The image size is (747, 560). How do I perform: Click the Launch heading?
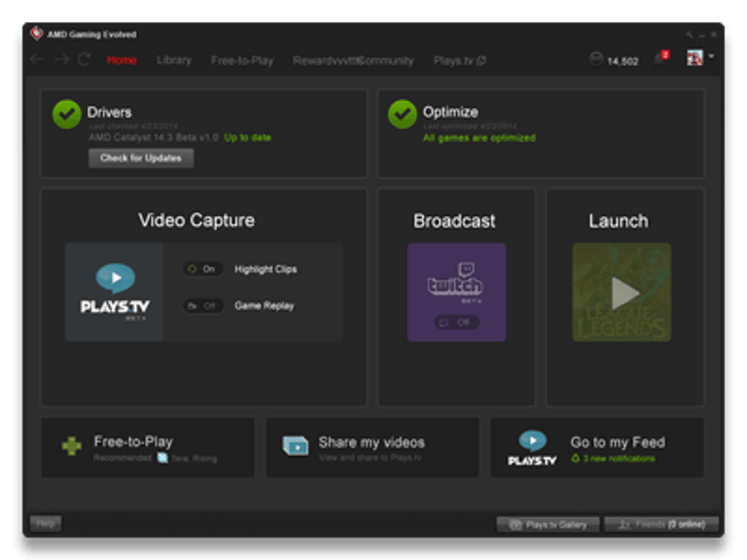coord(618,221)
